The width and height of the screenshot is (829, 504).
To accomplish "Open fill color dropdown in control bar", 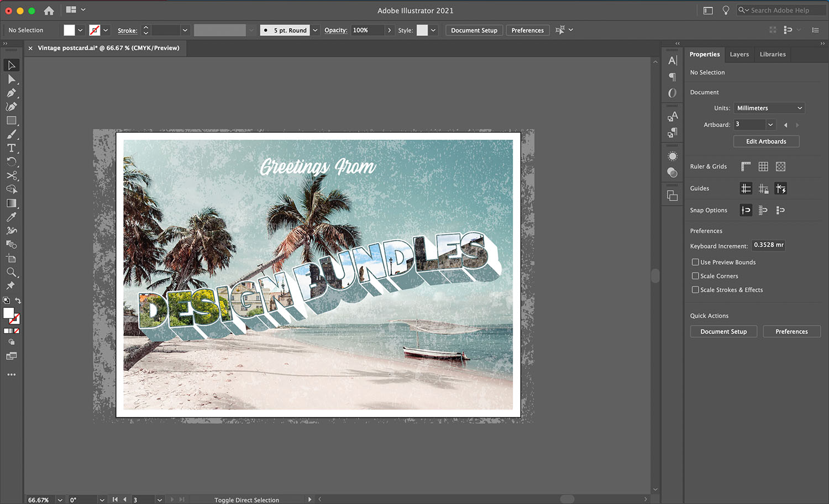I will pos(80,30).
